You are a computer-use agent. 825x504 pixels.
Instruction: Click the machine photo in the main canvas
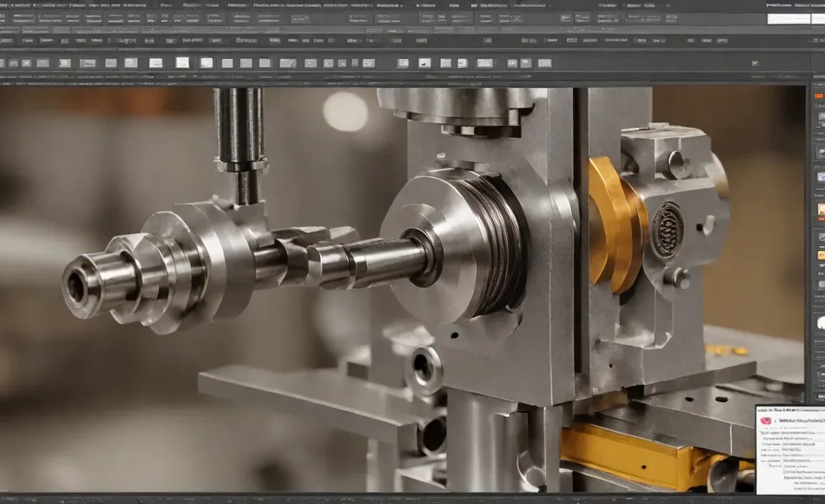pyautogui.click(x=402, y=290)
